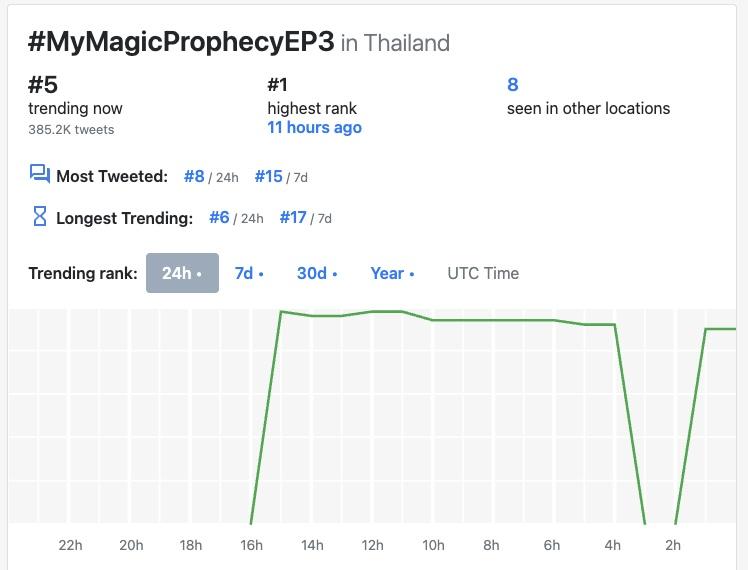
Task: Open the Year trending rank view
Action: (x=392, y=273)
